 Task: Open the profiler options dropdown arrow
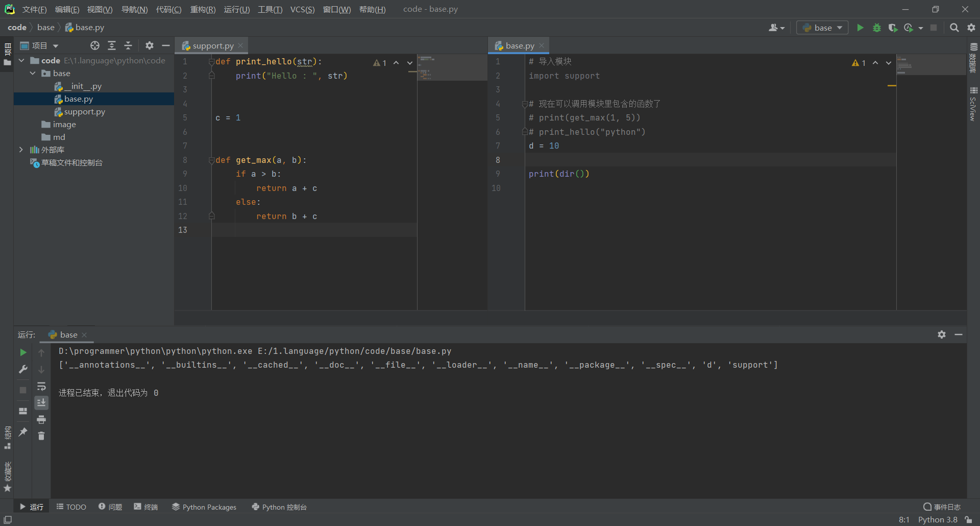coord(921,28)
